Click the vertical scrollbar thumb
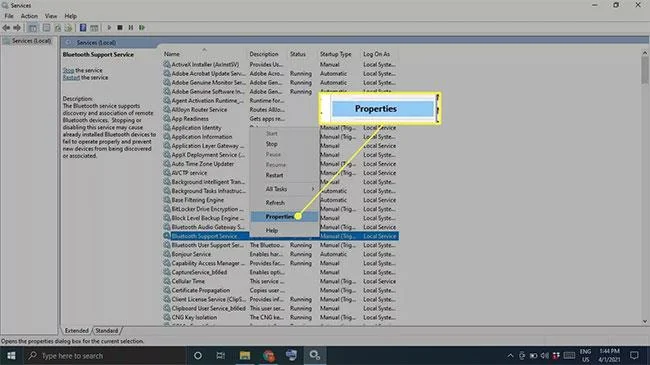The image size is (650, 365). [645, 70]
